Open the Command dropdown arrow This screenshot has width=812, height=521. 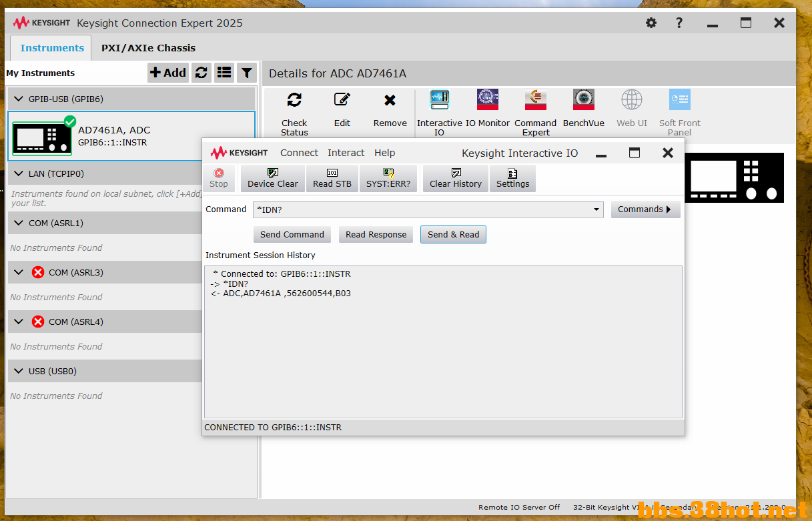596,209
